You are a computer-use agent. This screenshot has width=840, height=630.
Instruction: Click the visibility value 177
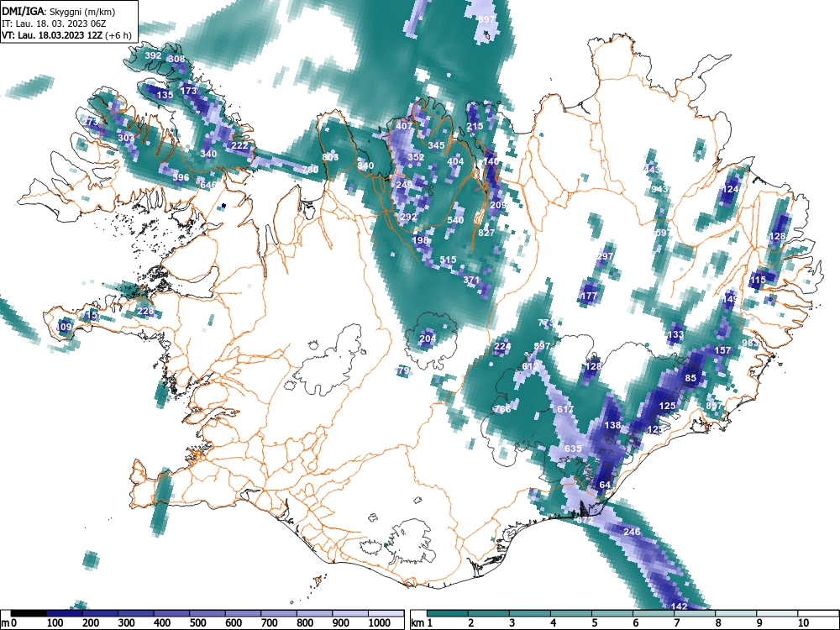589,296
